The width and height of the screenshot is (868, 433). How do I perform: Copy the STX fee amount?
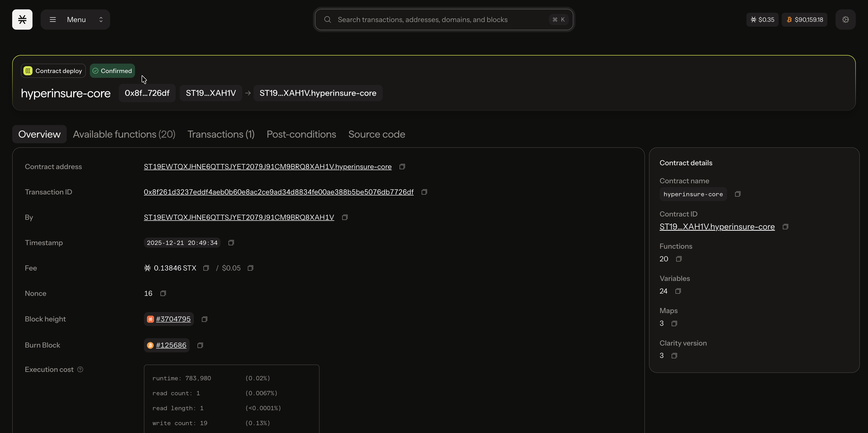tap(206, 268)
